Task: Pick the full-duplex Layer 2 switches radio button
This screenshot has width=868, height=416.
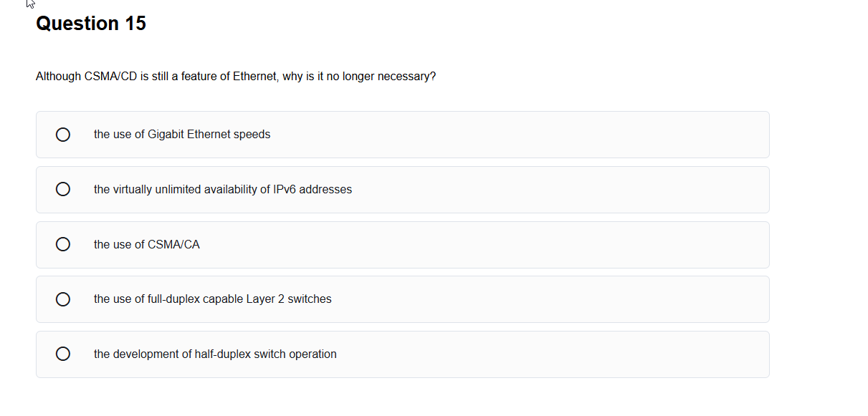Action: click(63, 299)
